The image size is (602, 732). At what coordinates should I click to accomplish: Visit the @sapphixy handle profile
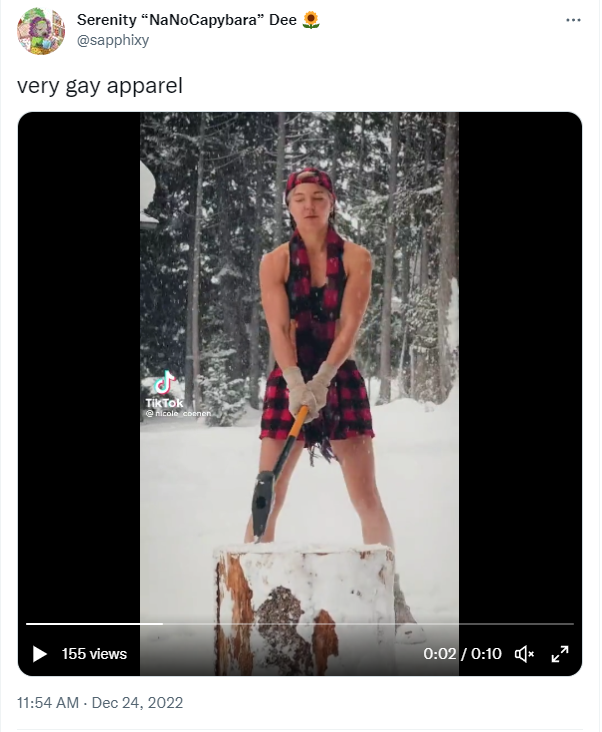click(x=113, y=40)
